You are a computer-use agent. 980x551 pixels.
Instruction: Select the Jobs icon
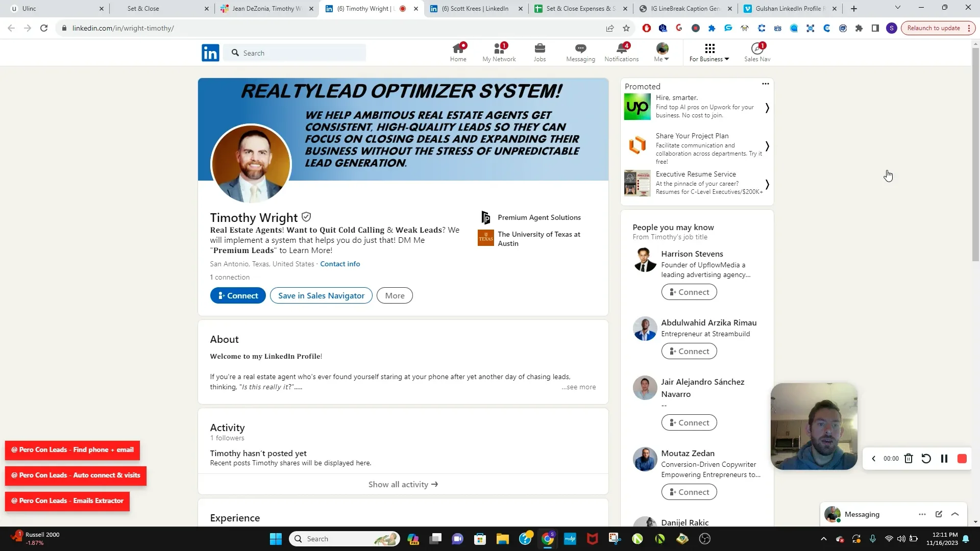point(540,51)
